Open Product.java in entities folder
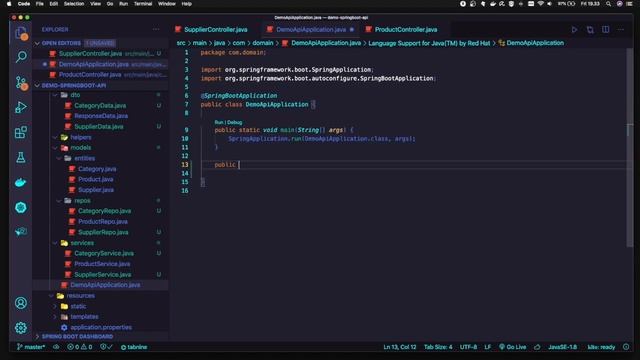Screen dimensions: 640x360 (x=96, y=179)
